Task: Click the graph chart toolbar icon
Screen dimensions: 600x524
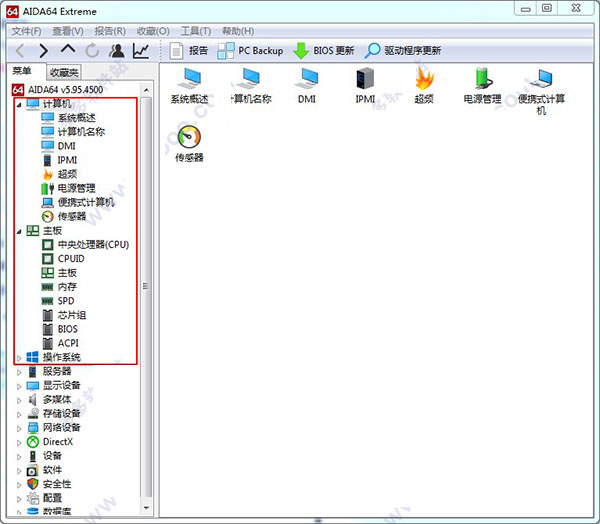Action: 141,51
